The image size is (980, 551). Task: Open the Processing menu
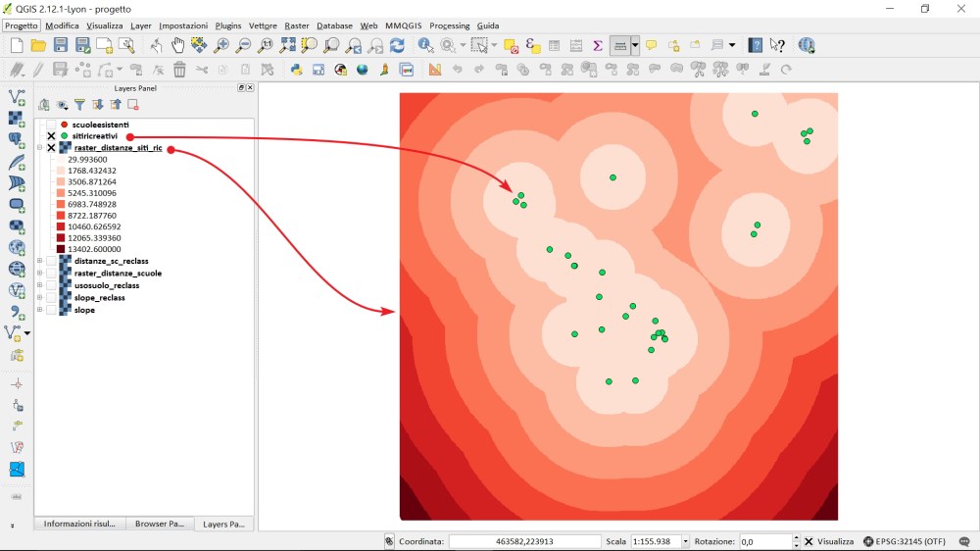pyautogui.click(x=449, y=25)
